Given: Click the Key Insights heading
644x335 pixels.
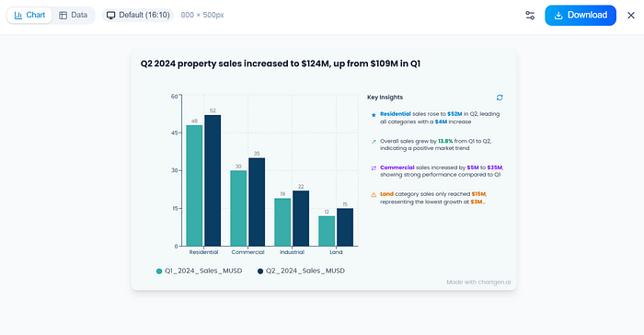Looking at the screenshot, I should click(x=385, y=98).
